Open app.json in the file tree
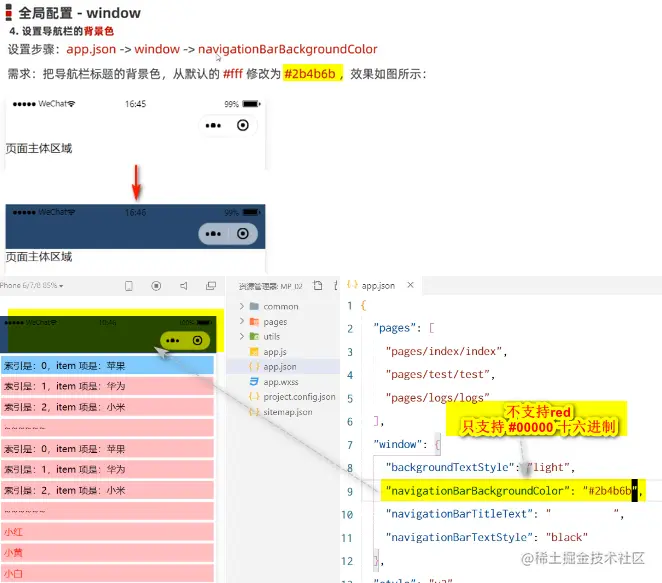662x583 pixels. click(280, 367)
